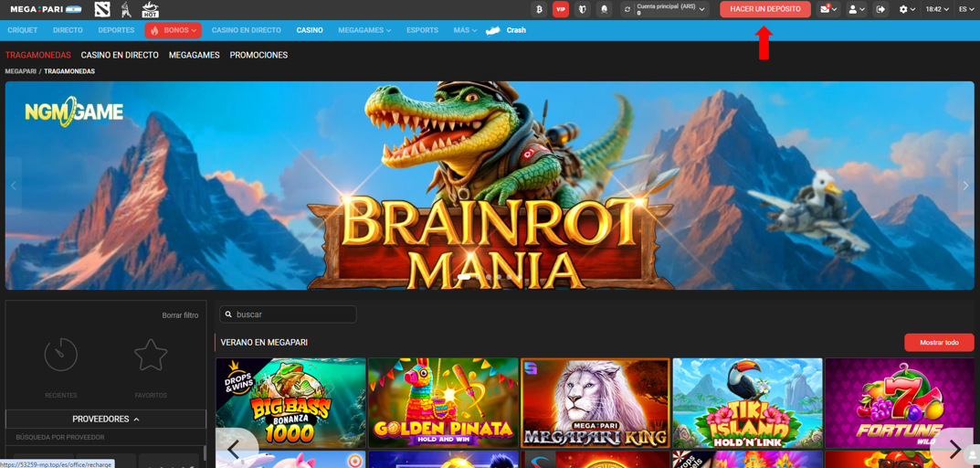Click the buscar search field
This screenshot has height=468, width=980.
[x=288, y=314]
